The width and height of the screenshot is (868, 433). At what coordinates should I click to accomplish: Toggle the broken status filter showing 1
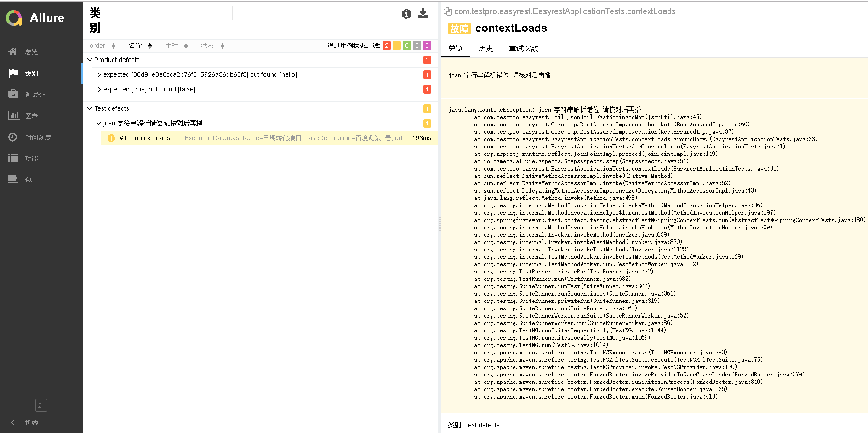pyautogui.click(x=397, y=46)
